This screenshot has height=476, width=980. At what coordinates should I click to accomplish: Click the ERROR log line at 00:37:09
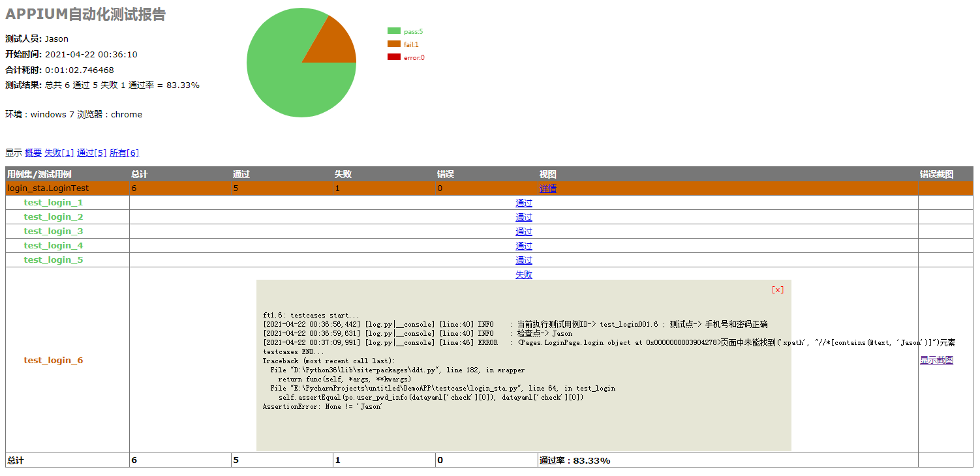pos(609,342)
